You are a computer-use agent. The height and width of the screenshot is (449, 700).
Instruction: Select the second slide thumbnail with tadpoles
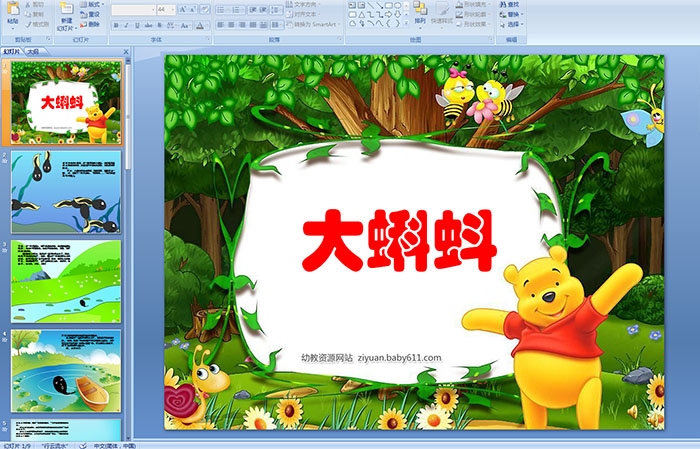coord(66,192)
